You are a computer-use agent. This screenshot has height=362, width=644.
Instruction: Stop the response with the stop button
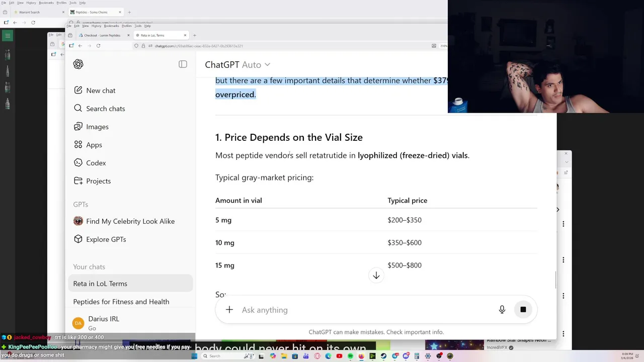point(523,310)
